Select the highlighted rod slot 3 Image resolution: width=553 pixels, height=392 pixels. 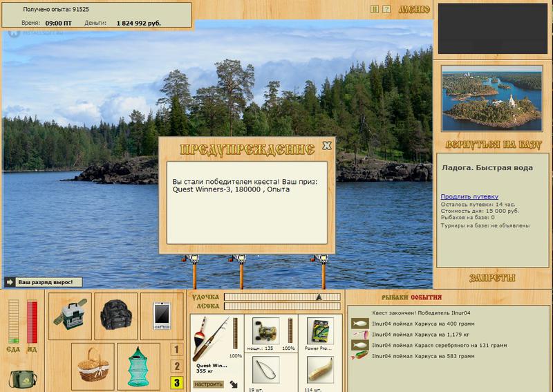pyautogui.click(x=177, y=383)
